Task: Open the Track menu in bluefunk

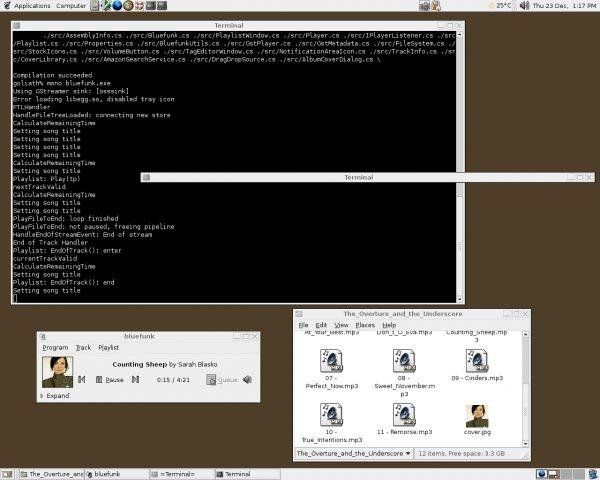Action: pos(83,348)
